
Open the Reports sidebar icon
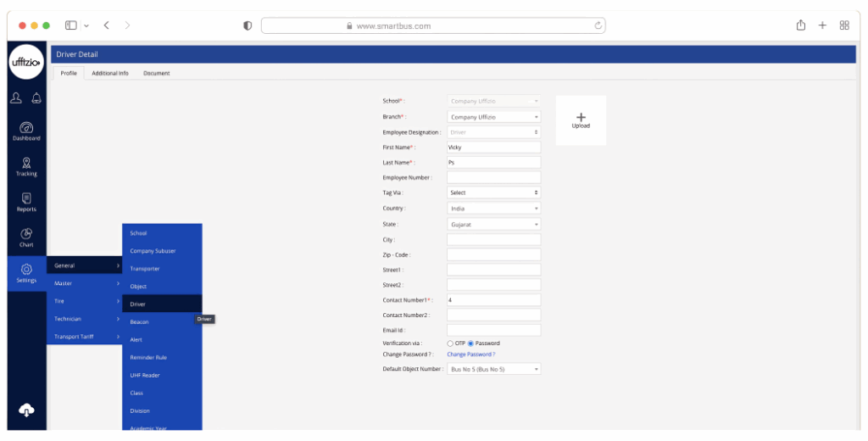(25, 200)
